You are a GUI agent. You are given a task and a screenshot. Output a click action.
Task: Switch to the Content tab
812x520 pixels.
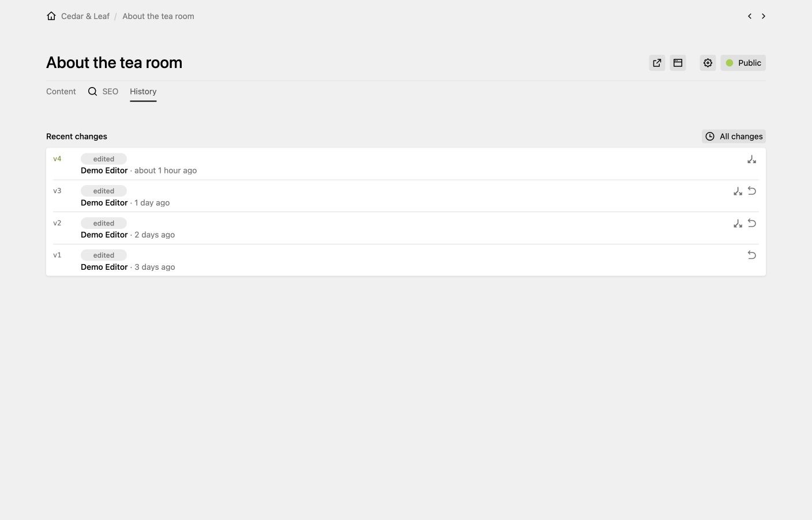pyautogui.click(x=61, y=92)
